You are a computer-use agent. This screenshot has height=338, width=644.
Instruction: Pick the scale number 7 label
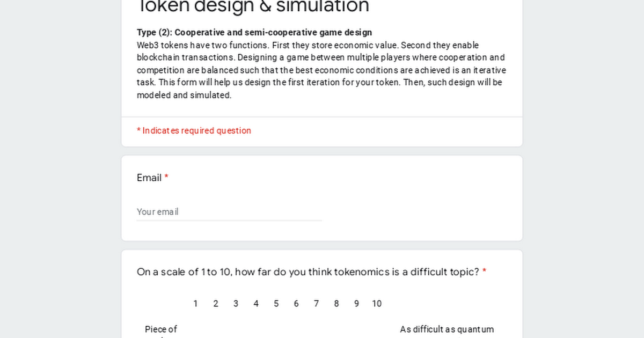click(316, 304)
